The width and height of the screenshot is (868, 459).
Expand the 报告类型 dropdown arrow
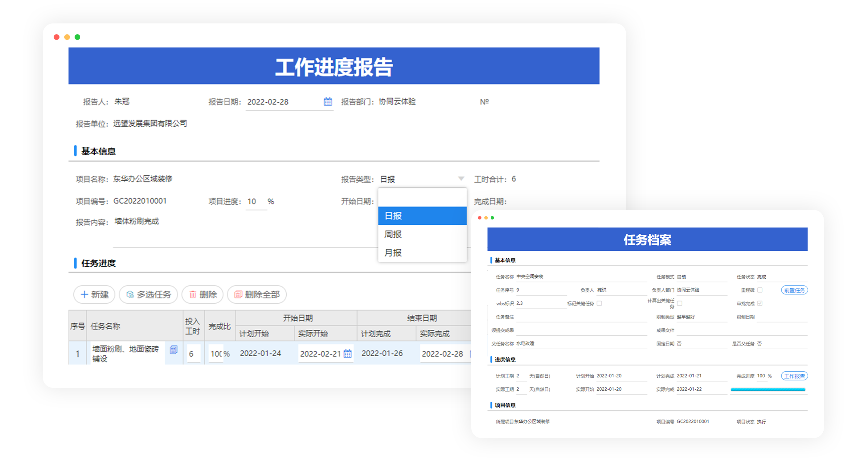461,178
